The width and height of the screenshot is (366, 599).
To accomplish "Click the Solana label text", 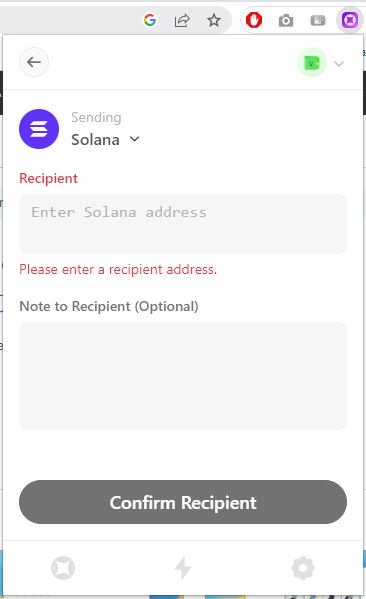I will tap(96, 140).
